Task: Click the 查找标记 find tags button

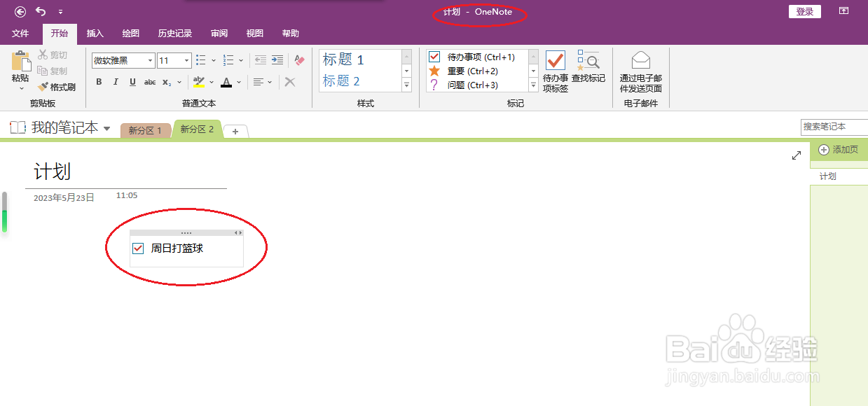Action: (588, 66)
